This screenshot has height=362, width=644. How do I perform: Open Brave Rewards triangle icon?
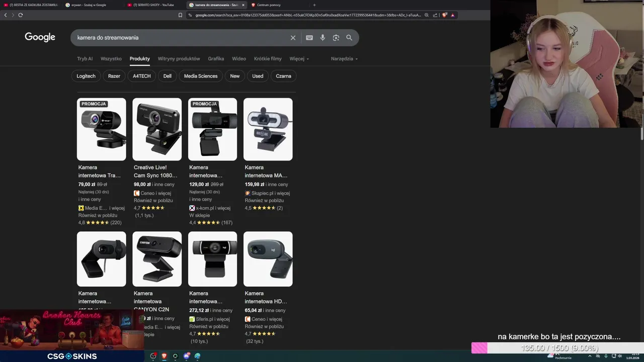[x=453, y=15]
